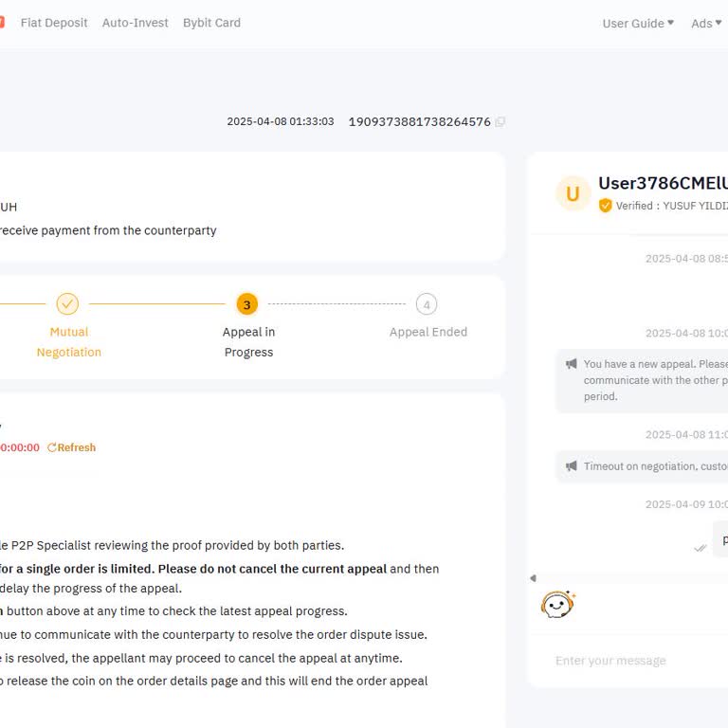Click the 'P2P Specialist reviewing the proof' line
The height and width of the screenshot is (728, 728).
coord(172,546)
